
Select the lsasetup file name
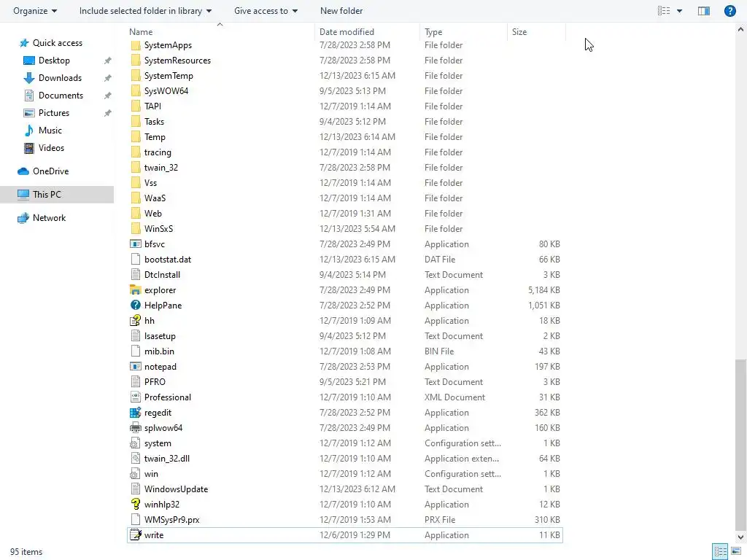pyautogui.click(x=160, y=335)
